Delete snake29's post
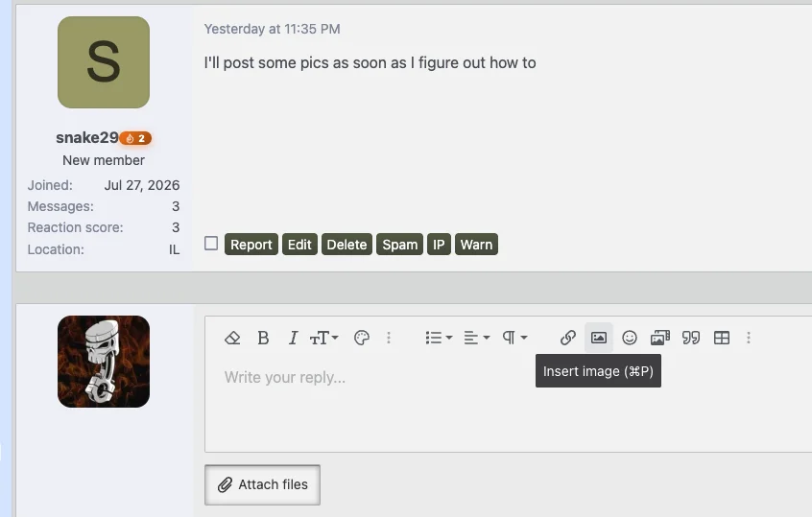The image size is (812, 517). pyautogui.click(x=346, y=245)
